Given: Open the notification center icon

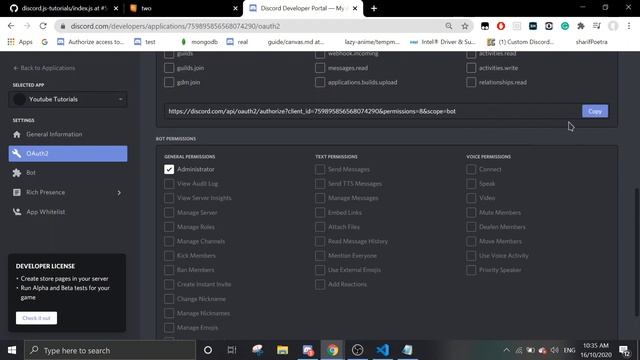Looking at the screenshot, I should [624, 350].
